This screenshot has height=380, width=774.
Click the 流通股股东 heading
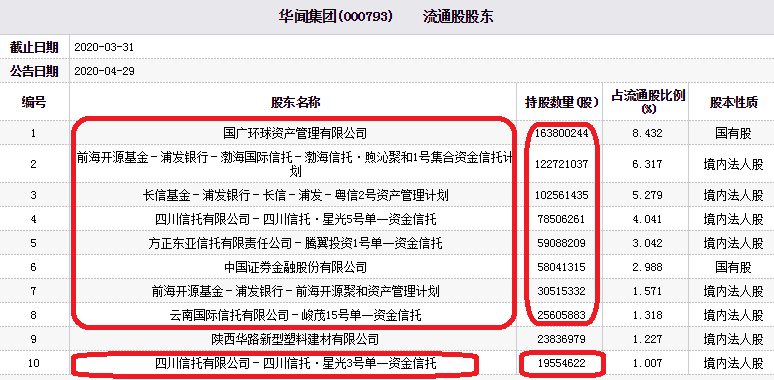(458, 17)
